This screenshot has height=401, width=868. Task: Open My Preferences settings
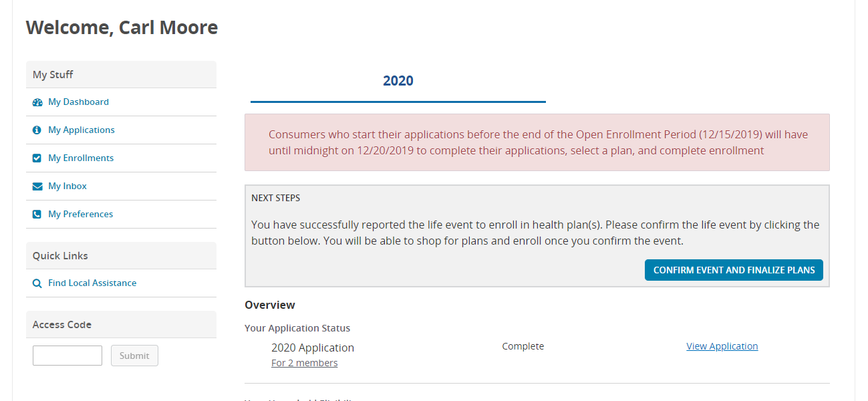pyautogui.click(x=80, y=215)
